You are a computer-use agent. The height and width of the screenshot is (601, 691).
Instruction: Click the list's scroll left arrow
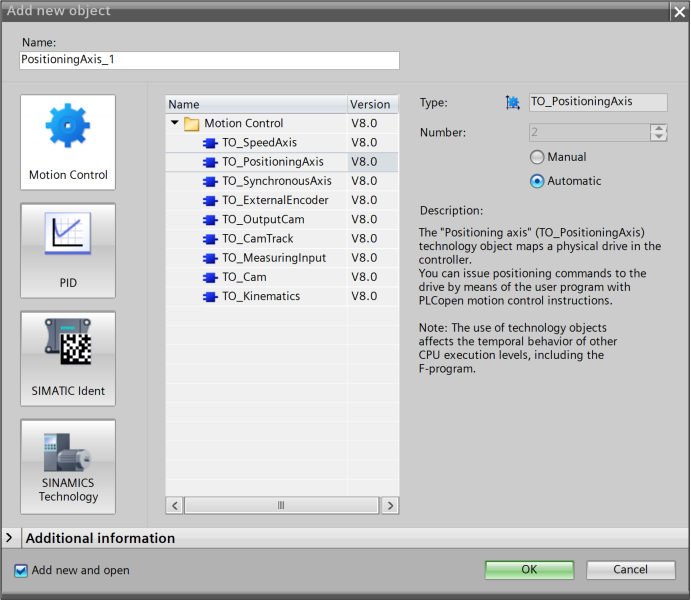tap(175, 505)
